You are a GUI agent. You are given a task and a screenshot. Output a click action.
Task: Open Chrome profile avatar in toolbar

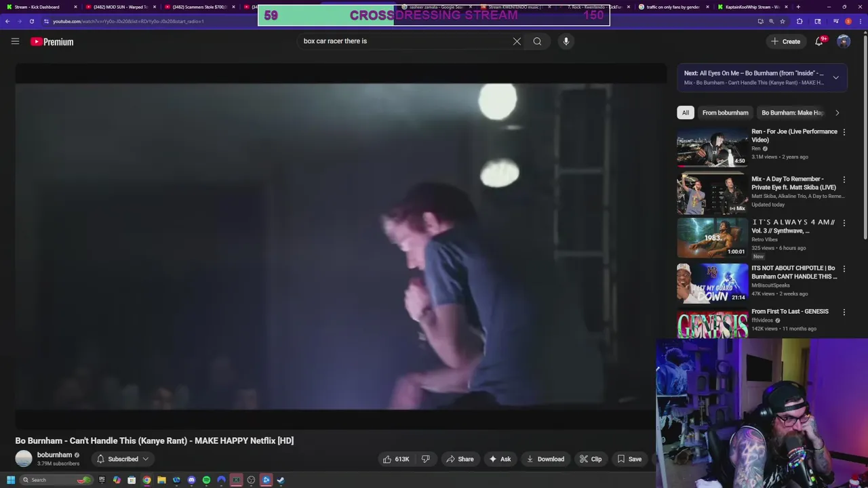point(848,21)
